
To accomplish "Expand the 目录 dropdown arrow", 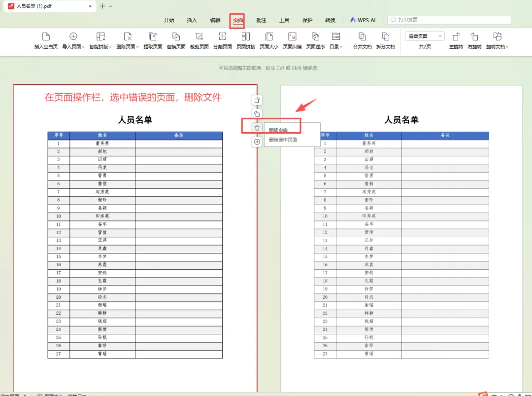I will pyautogui.click(x=341, y=47).
